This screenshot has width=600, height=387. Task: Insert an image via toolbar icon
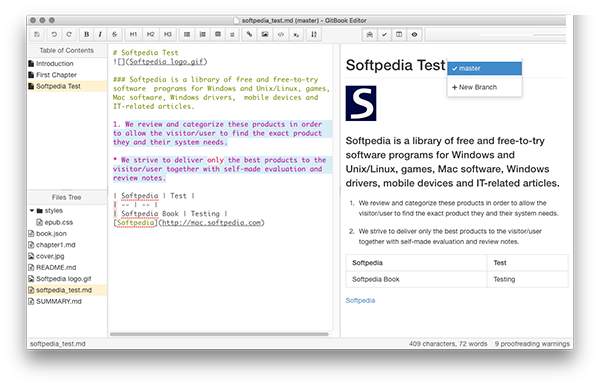[265, 34]
